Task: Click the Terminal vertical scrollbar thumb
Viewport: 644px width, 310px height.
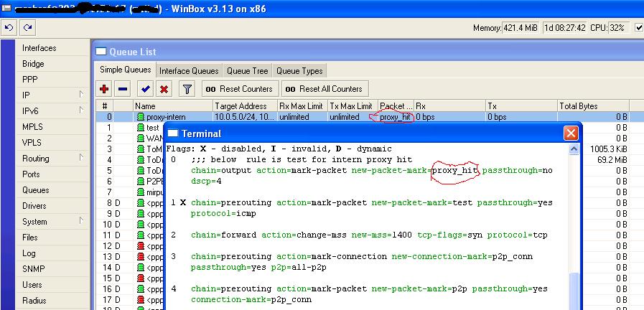Action: (574, 291)
